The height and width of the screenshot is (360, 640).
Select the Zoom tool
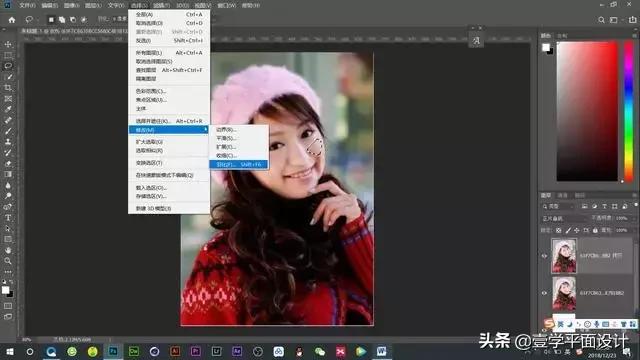coord(8,261)
